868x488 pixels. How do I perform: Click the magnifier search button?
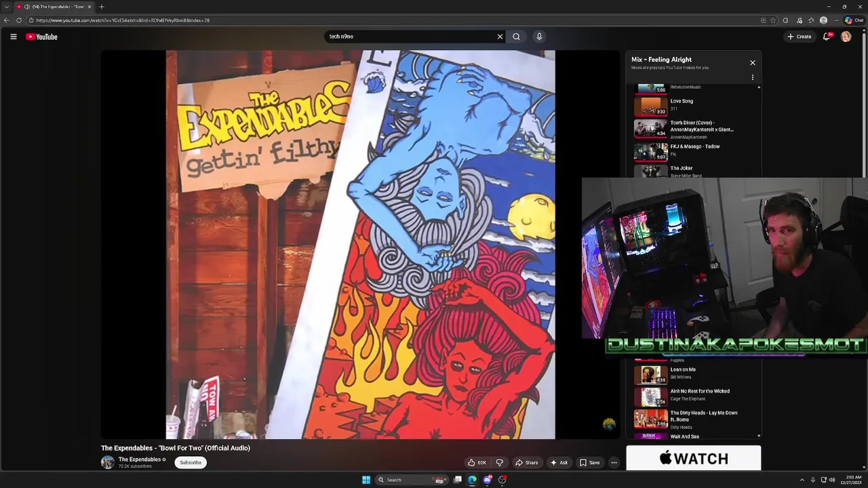(517, 37)
